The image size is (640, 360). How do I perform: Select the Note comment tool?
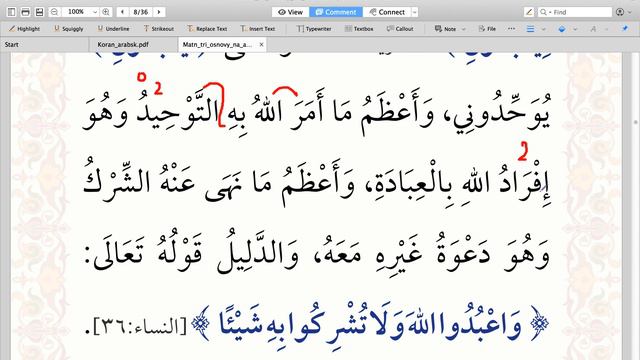tap(445, 29)
